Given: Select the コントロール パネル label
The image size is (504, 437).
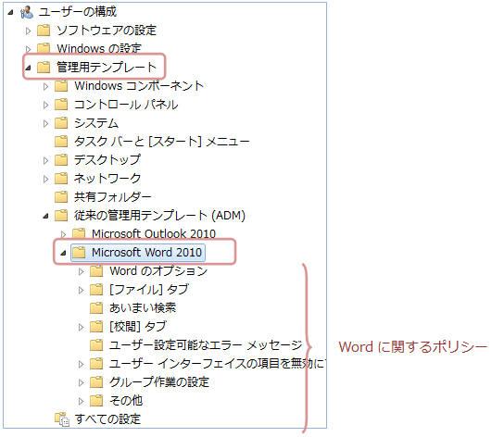Looking at the screenshot, I should click(126, 105).
